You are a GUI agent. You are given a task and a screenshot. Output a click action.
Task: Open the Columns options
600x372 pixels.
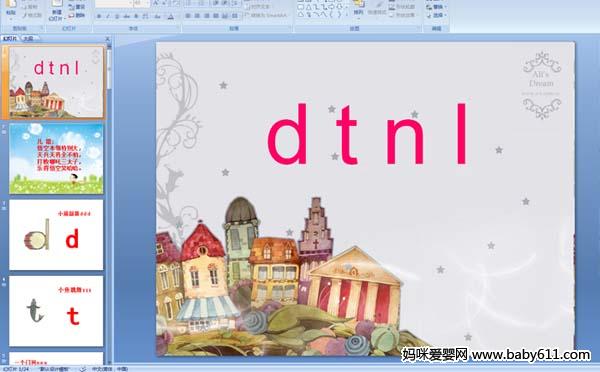pos(235,16)
